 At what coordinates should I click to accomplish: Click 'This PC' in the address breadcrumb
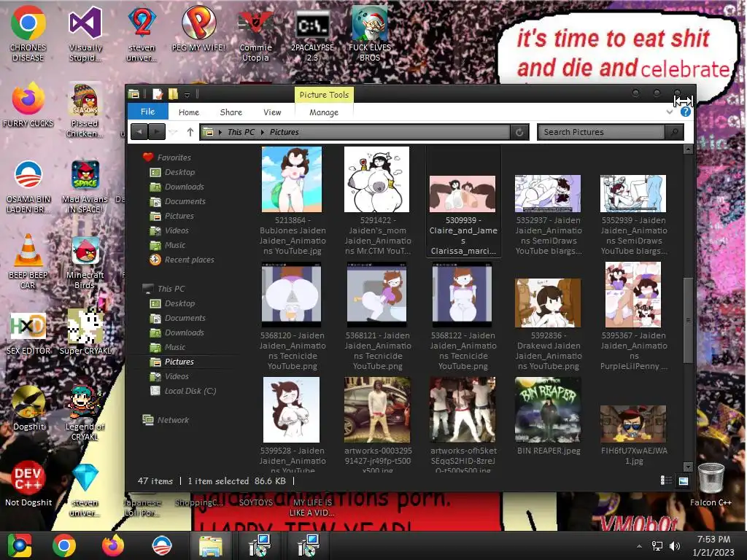pyautogui.click(x=241, y=132)
